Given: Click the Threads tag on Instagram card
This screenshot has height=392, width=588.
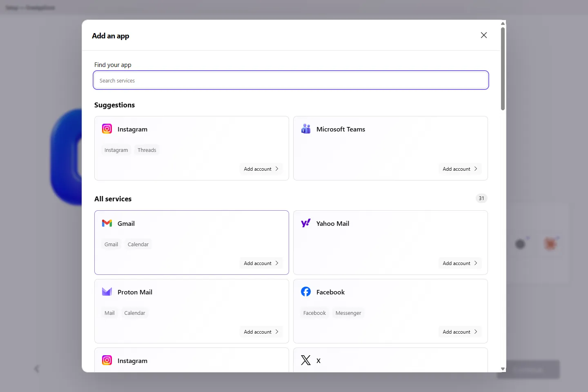Looking at the screenshot, I should (x=147, y=150).
